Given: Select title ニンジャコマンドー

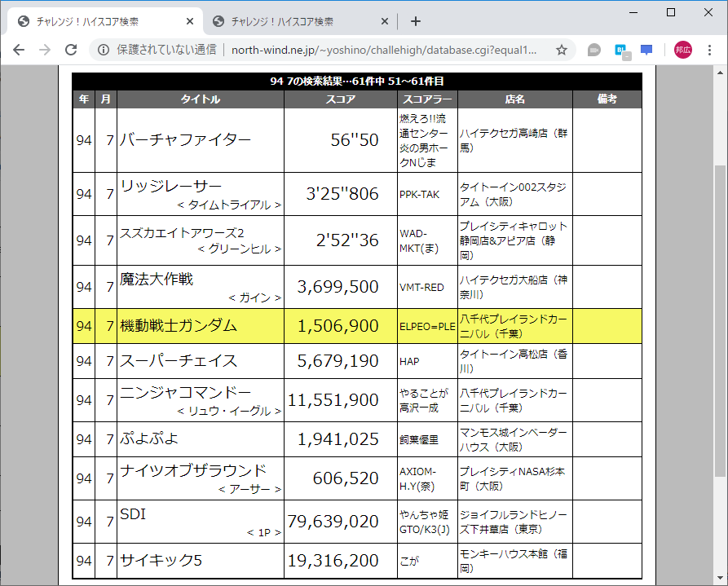Looking at the screenshot, I should (186, 392).
